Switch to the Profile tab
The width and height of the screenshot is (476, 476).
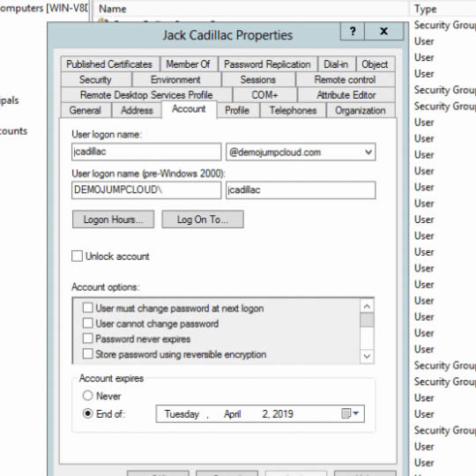pos(237,110)
